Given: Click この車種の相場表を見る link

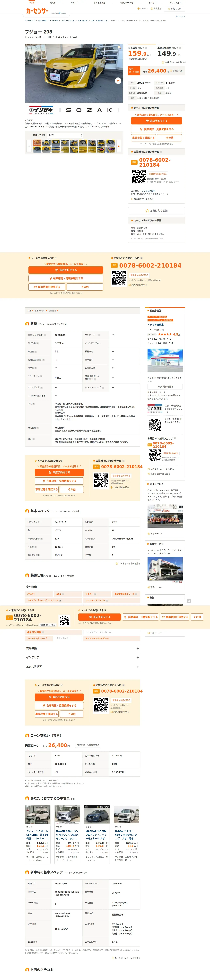Looking at the screenshot, I should click(x=128, y=563).
